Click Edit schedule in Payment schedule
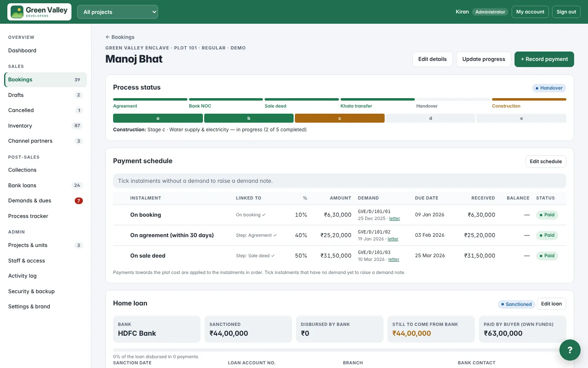This screenshot has width=588, height=368. [546, 162]
